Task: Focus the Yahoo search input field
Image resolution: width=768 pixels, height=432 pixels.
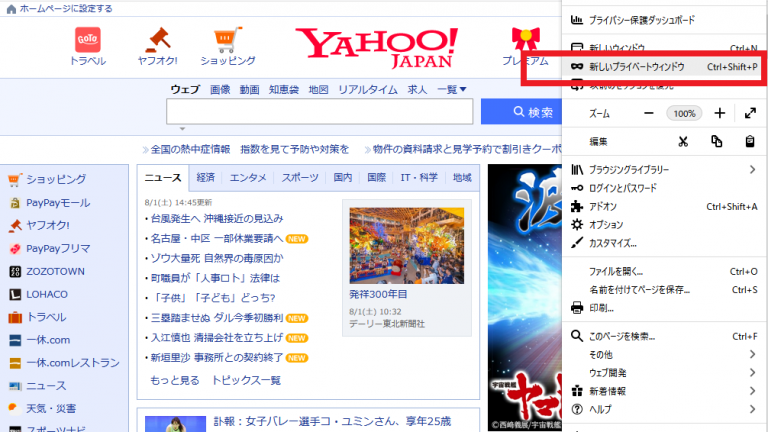Action: click(x=319, y=112)
